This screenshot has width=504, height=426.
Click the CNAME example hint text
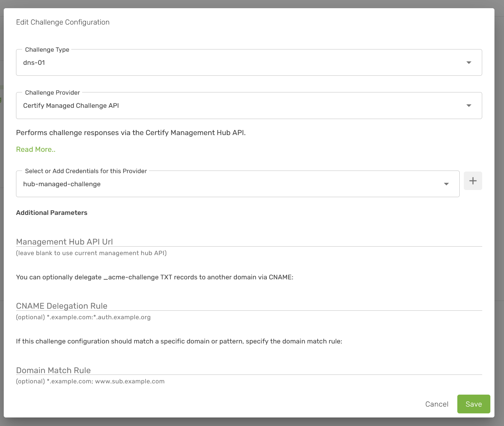coord(83,317)
